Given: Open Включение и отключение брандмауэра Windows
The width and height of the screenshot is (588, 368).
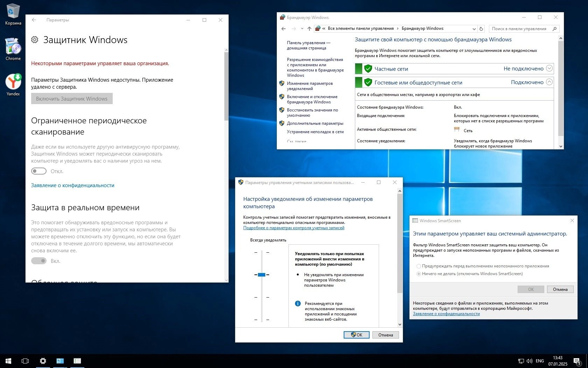Looking at the screenshot, I should [312, 99].
